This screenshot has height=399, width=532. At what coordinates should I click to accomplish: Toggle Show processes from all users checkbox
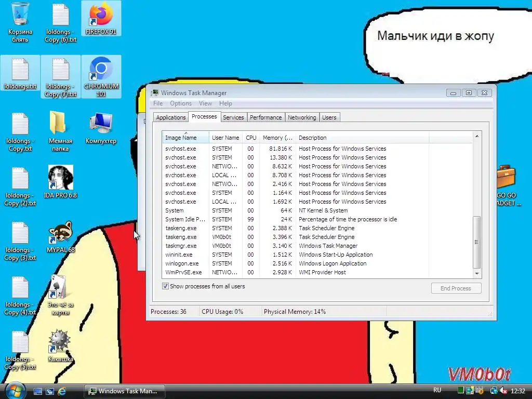(165, 286)
